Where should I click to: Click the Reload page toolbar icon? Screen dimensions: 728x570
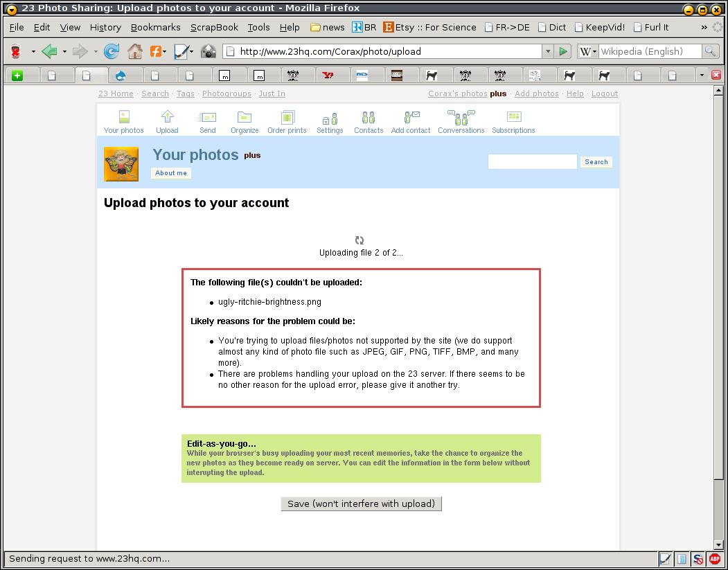click(x=111, y=51)
